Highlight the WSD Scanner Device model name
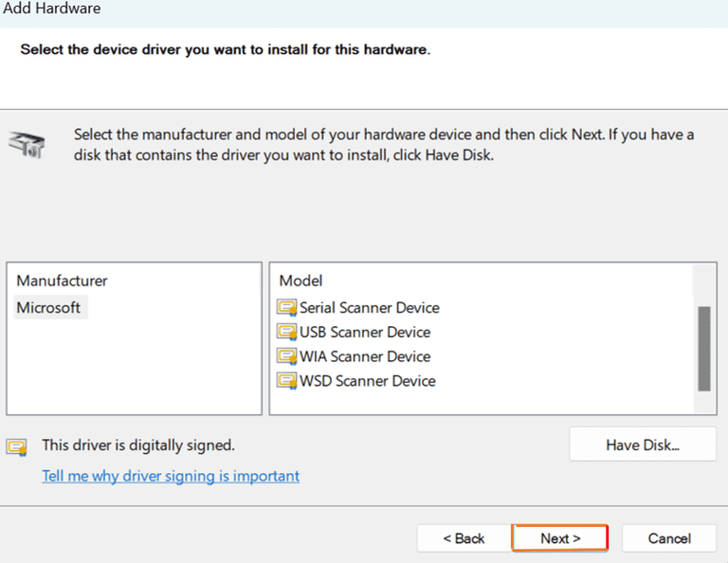 click(x=368, y=381)
